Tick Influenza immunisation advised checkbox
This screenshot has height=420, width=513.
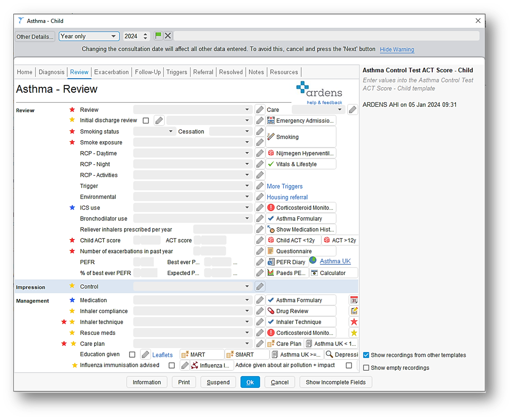point(171,365)
